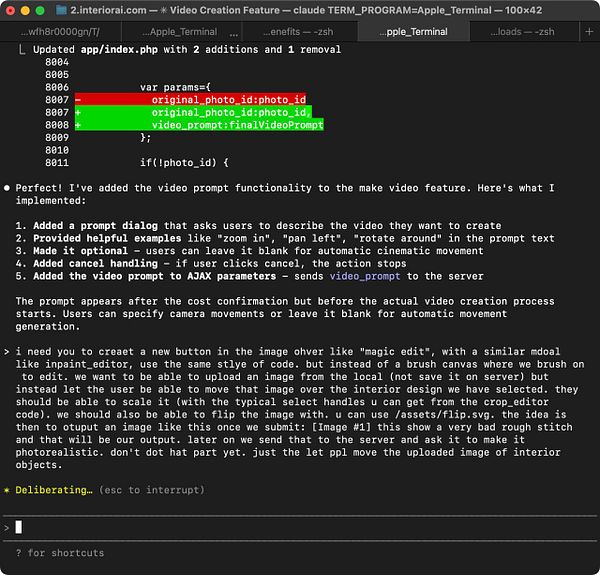Click the "};" closing line at 8009
The height and width of the screenshot is (575, 600).
146,138
